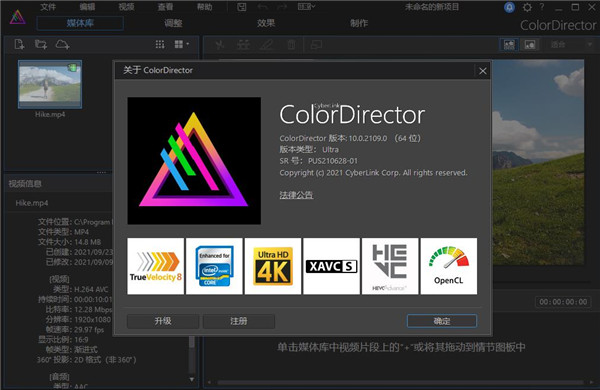
Task: Click the 分辨率: 1920x1080 info row
Action: [78, 320]
